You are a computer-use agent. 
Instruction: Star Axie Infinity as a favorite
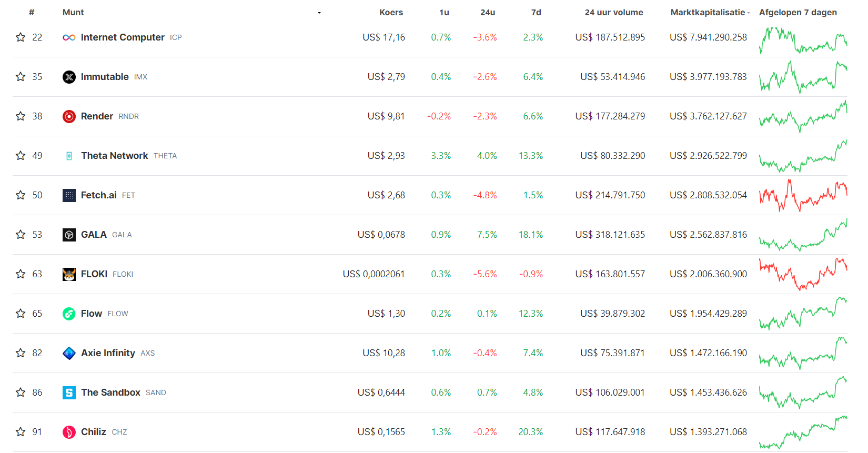21,353
